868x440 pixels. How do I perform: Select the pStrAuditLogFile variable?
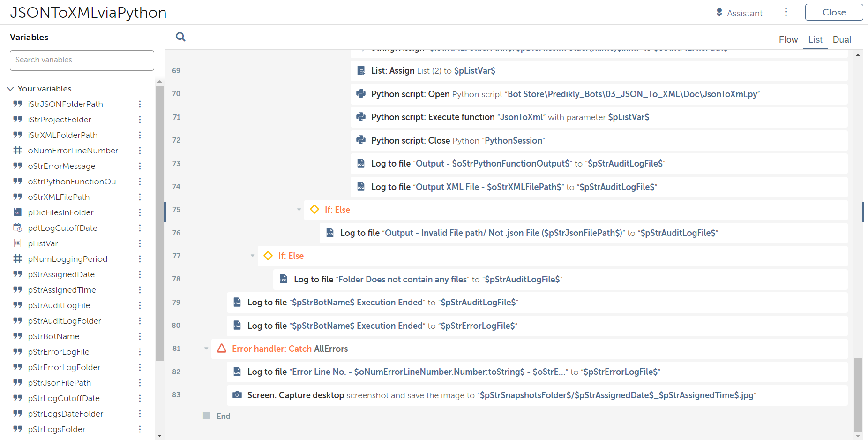click(59, 305)
